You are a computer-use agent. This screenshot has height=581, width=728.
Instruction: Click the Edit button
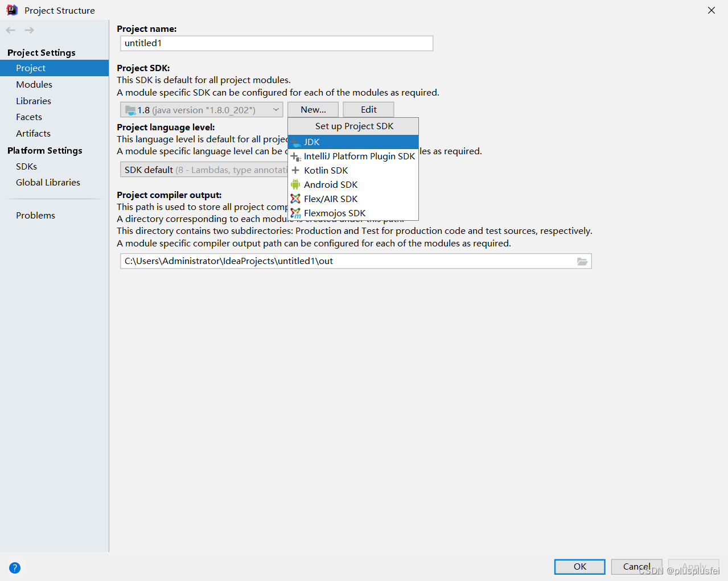click(x=368, y=110)
